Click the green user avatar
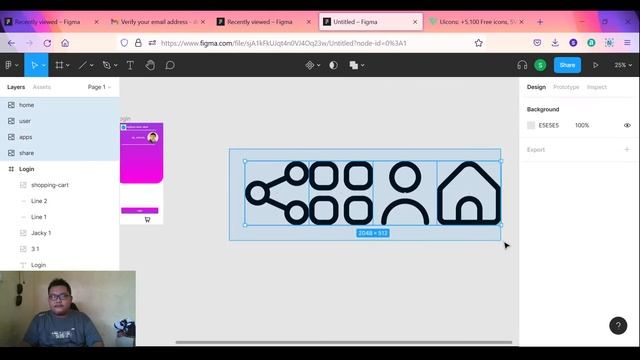640x360 pixels. 540,65
